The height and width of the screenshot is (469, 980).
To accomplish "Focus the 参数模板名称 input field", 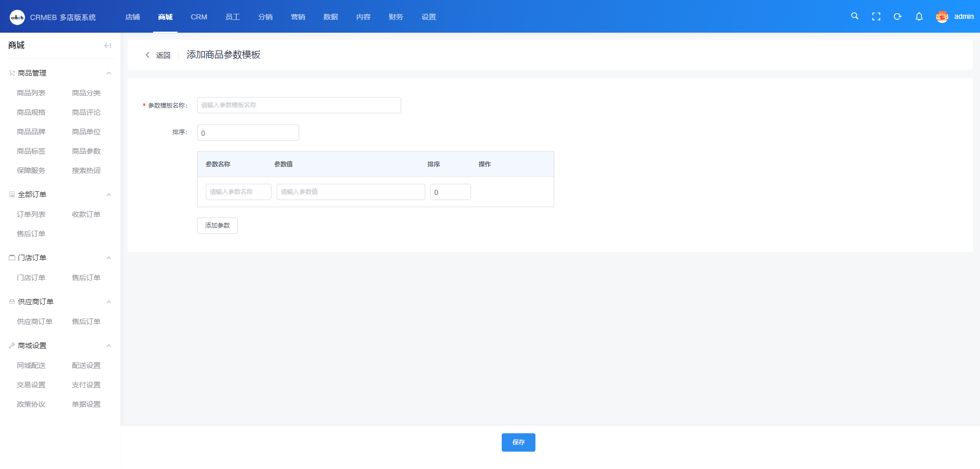I will click(299, 105).
